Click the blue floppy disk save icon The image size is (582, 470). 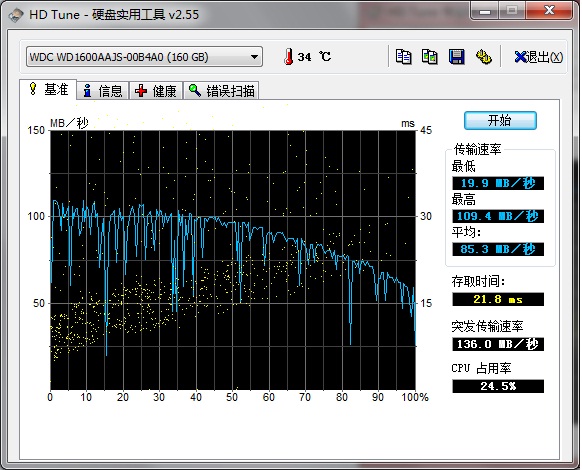point(457,57)
